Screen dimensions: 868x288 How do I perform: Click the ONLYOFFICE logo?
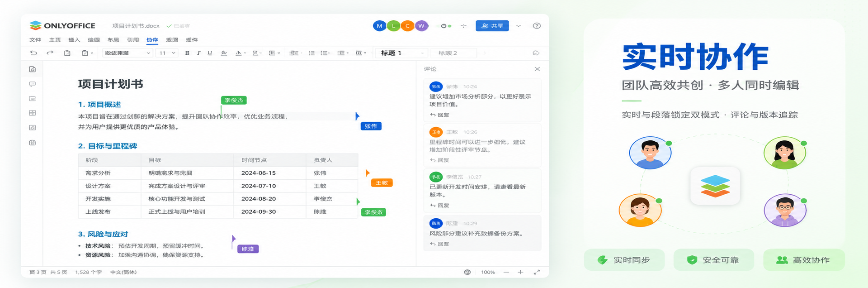coord(62,26)
